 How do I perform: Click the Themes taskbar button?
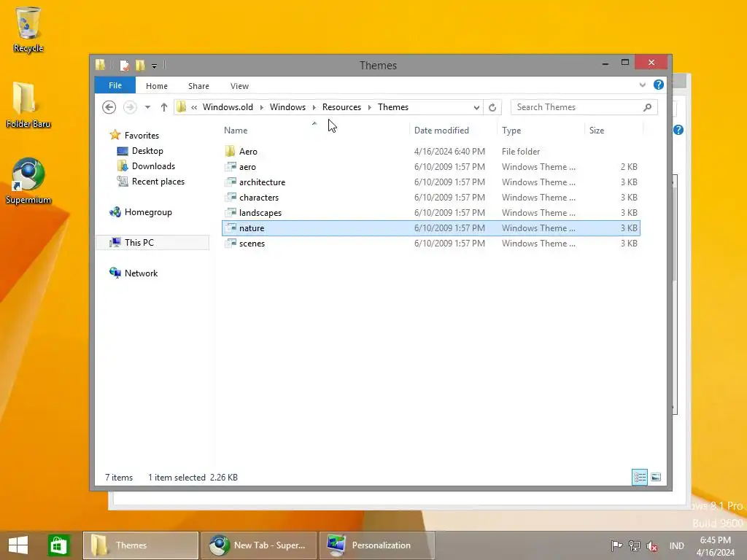[141, 545]
